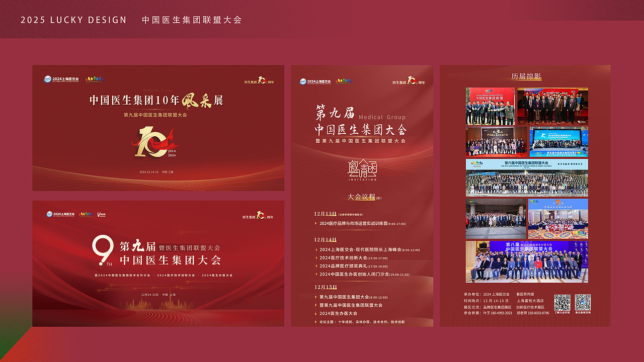Click the 2024.12.14-15 中国·上海 date line

tap(156, 172)
